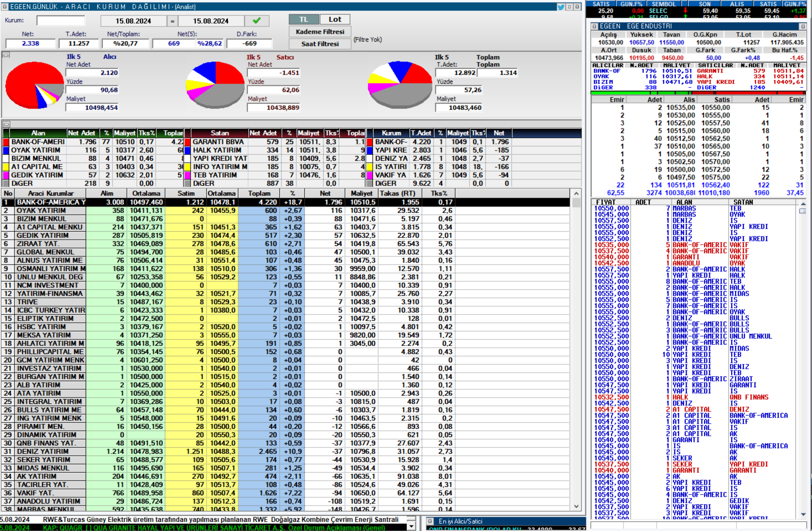The image size is (812, 531).
Task: Select the IS YATIRI row in Kurum table
Action: (439, 167)
